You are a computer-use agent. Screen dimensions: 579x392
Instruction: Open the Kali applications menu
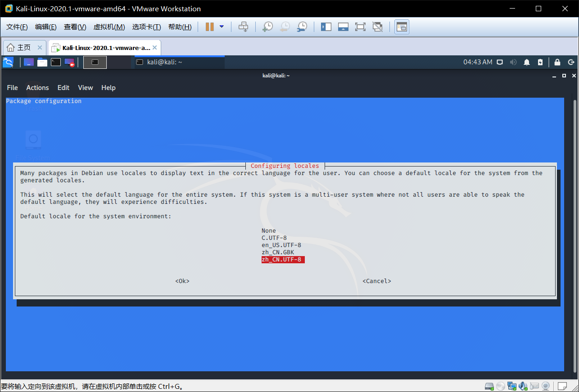point(8,62)
